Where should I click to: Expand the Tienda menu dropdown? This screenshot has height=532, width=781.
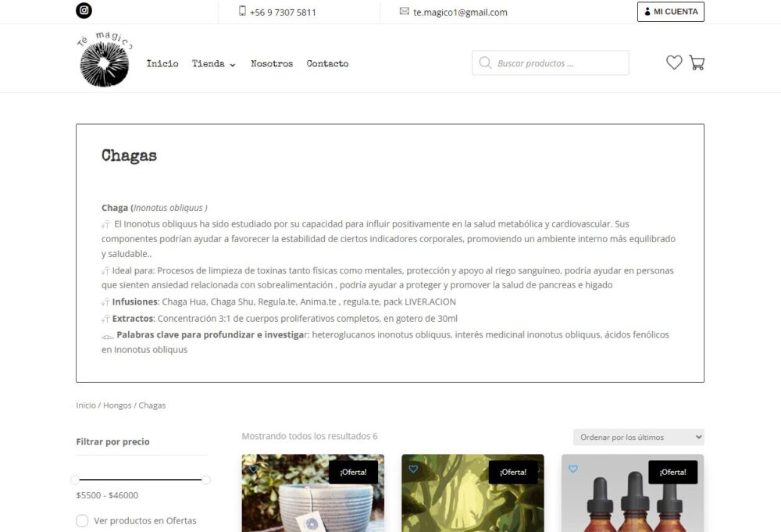(214, 64)
